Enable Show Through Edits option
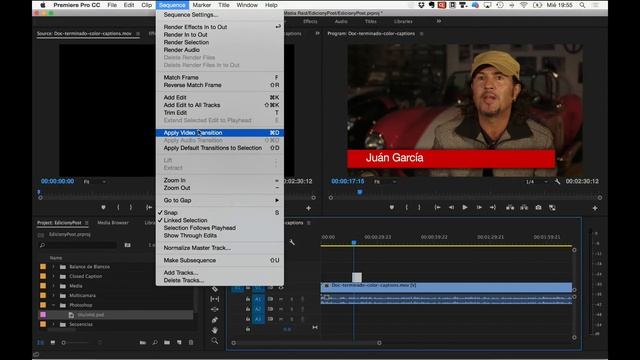The width and height of the screenshot is (640, 360). pos(220,236)
